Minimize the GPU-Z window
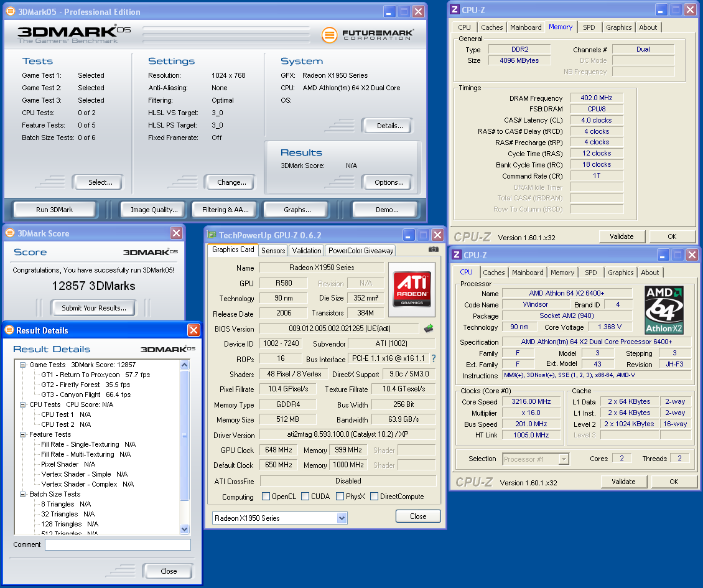Viewport: 703px width, 588px height. 408,235
